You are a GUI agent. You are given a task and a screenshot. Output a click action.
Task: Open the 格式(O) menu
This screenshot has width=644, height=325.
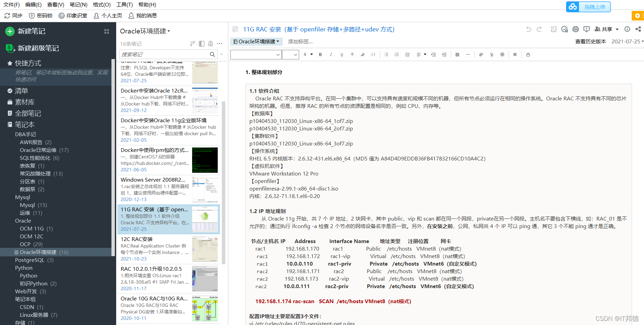tap(102, 5)
